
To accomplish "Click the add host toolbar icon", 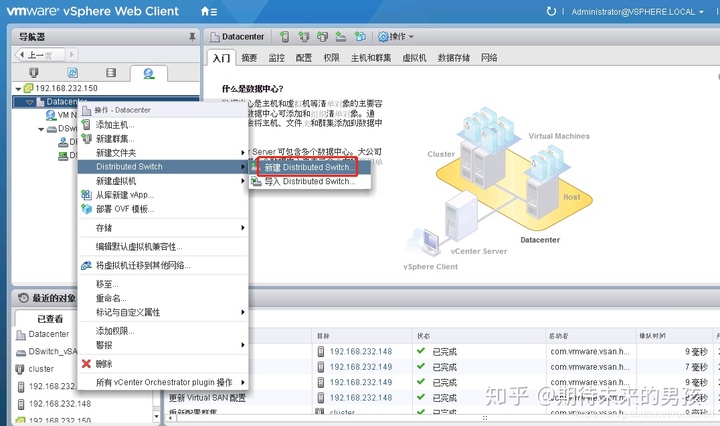I will coord(285,37).
